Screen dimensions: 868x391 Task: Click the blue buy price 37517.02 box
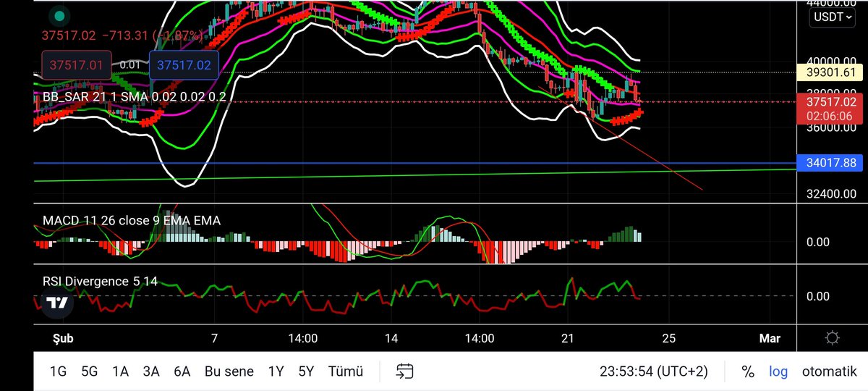(184, 65)
